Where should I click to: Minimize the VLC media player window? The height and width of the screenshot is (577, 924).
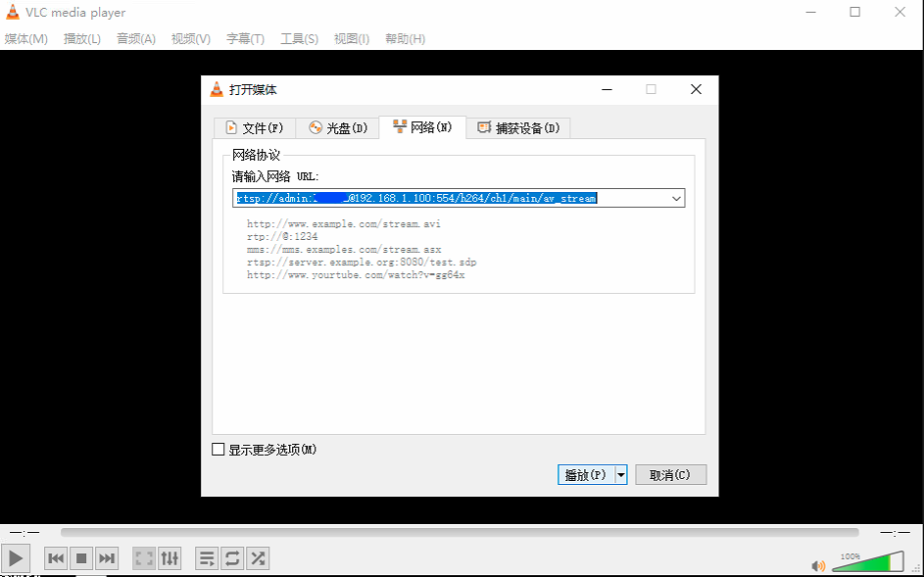811,12
